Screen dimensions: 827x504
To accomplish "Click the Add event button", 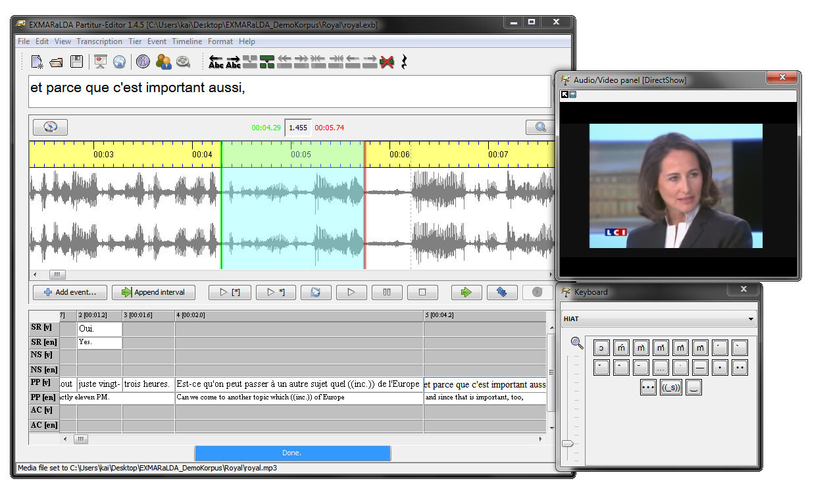I will (x=70, y=292).
